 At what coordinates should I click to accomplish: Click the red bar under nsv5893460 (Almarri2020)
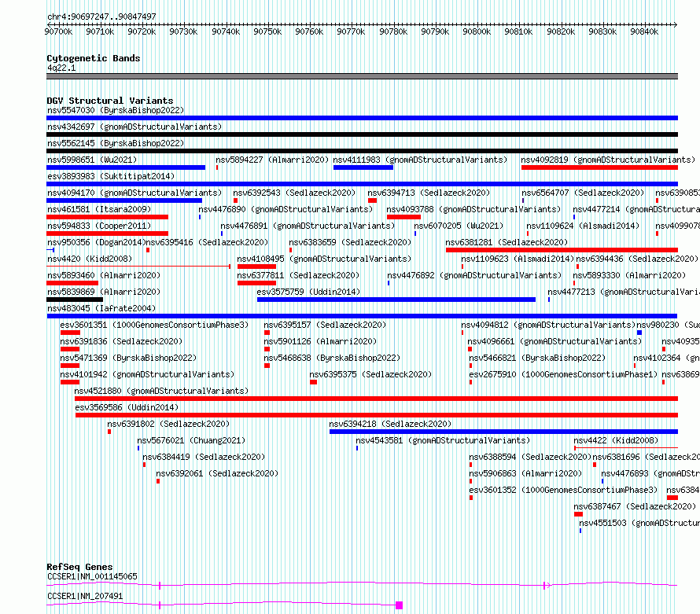click(x=72, y=283)
